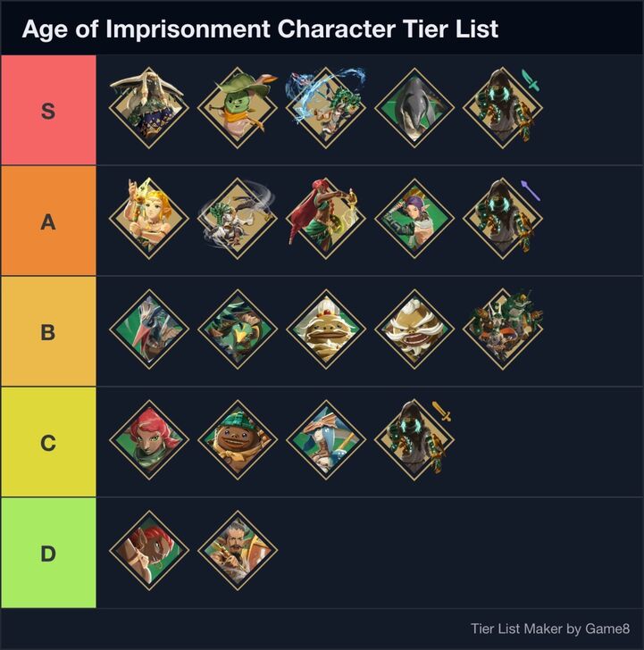Viewport: 644px width, 650px height.
Task: Click the green Korok with hat in S tier
Action: click(237, 108)
